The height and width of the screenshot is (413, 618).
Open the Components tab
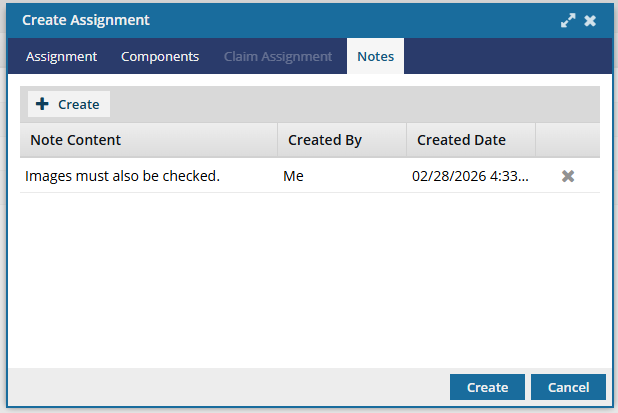point(160,57)
